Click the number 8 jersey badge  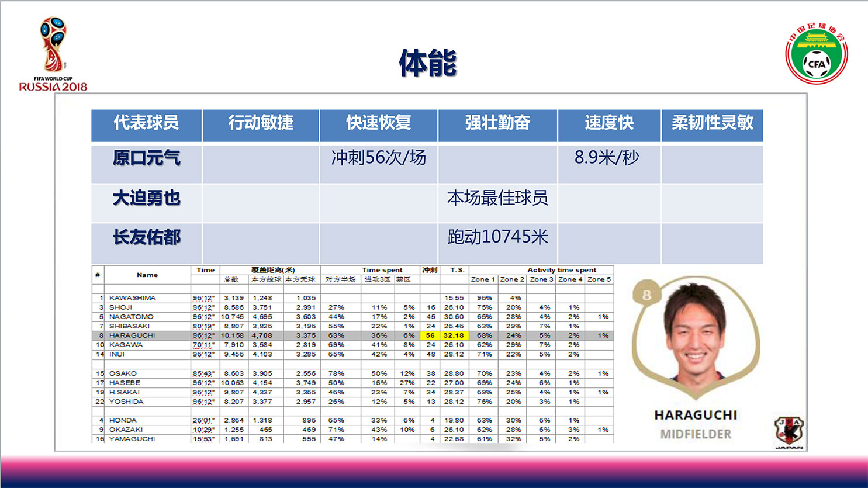coord(646,295)
